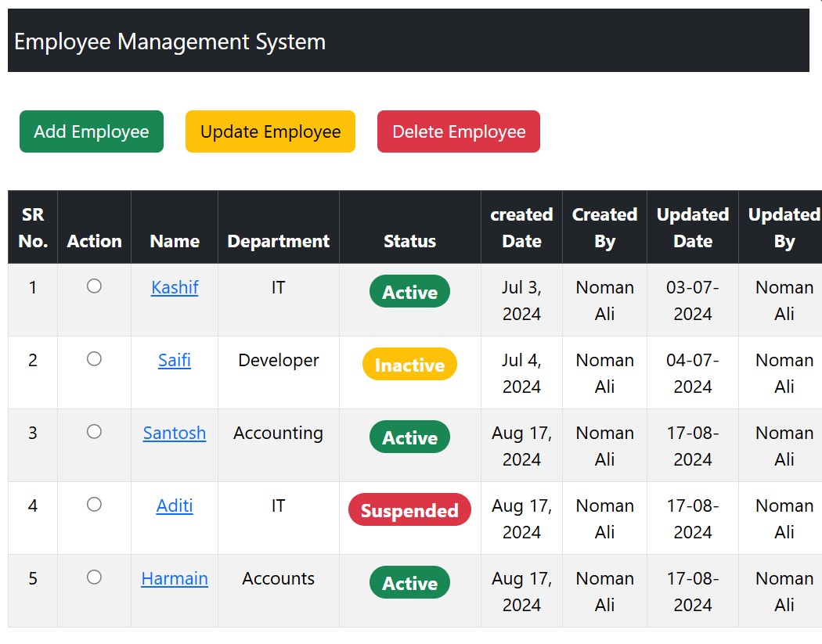Select the radio button for Aditi
Screen dimensions: 822x644
click(x=94, y=505)
